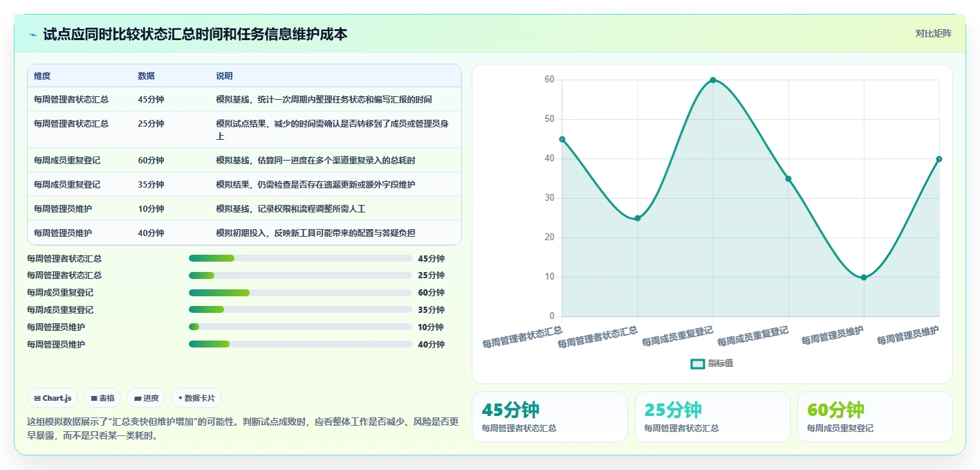This screenshot has width=980, height=470.
Task: Click the y-axis label 20 on the chart
Action: coord(550,237)
